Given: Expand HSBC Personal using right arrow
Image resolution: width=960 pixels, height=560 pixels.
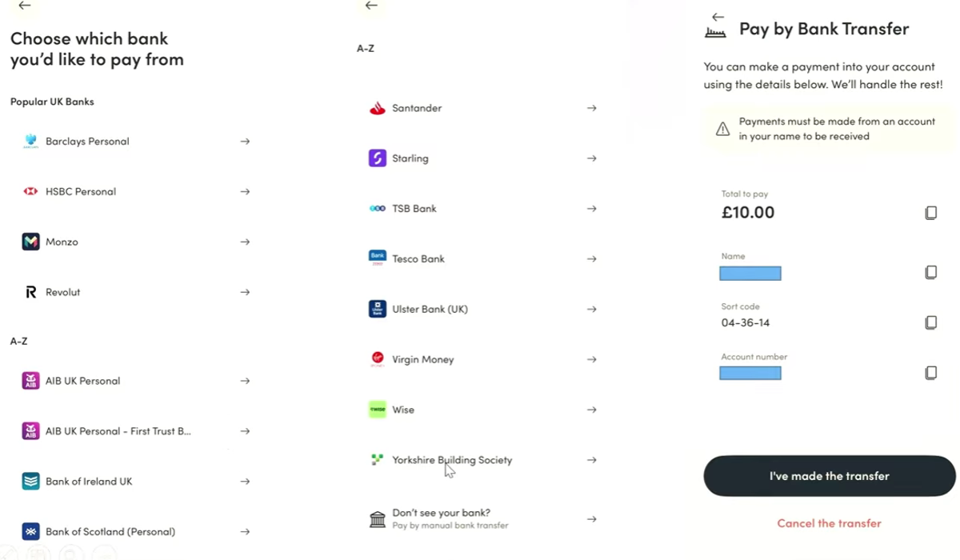Looking at the screenshot, I should coord(245,192).
